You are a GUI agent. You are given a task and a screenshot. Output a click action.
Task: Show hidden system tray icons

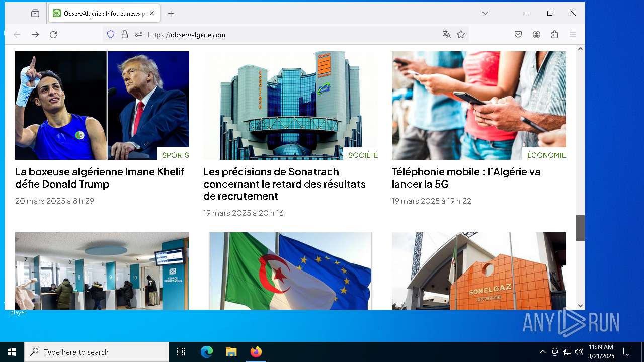[542, 352]
